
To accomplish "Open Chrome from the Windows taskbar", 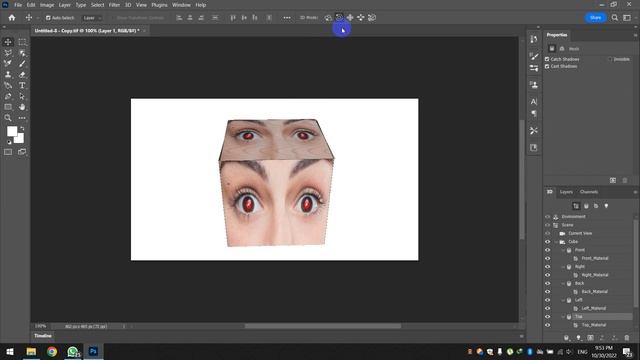I will coord(52,351).
